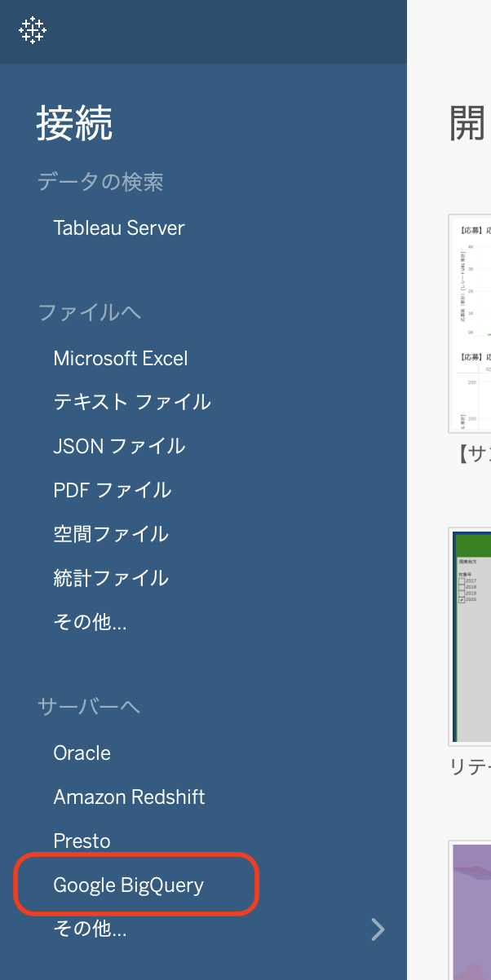This screenshot has width=491, height=980.
Task: Click the Tableau logo icon
Action: point(33,30)
